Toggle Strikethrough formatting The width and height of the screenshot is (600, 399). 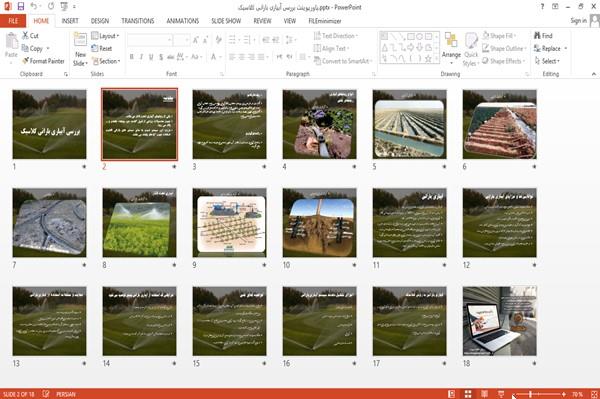point(170,57)
